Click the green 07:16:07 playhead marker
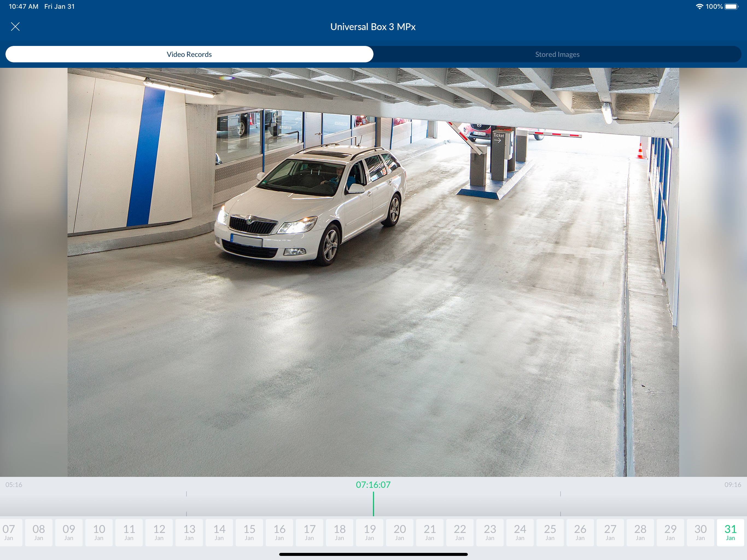The image size is (747, 560). (373, 504)
